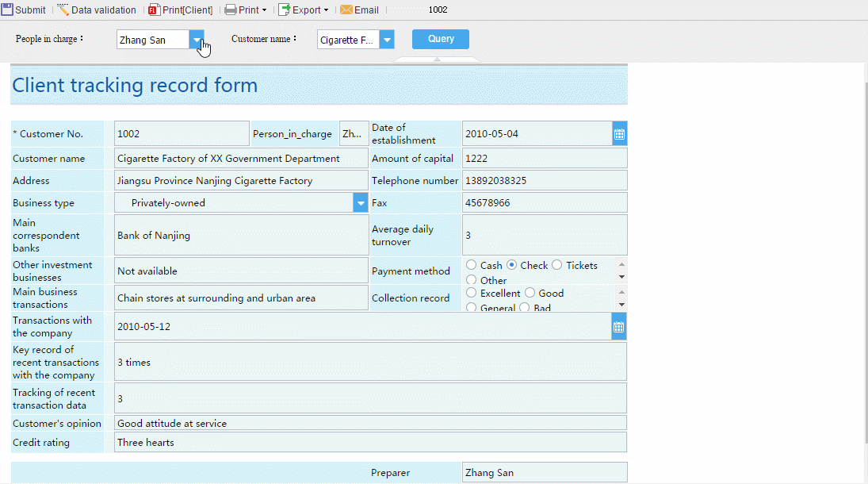Click the Print printer icon
868x484 pixels.
point(231,10)
